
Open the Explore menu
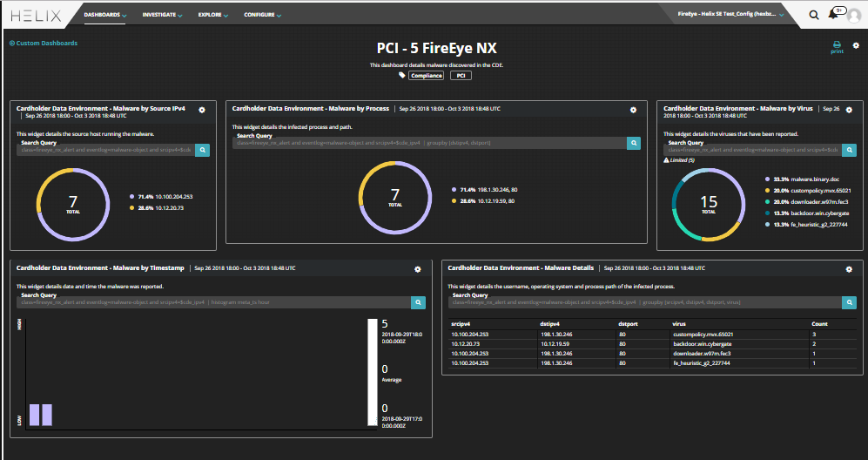tap(213, 15)
